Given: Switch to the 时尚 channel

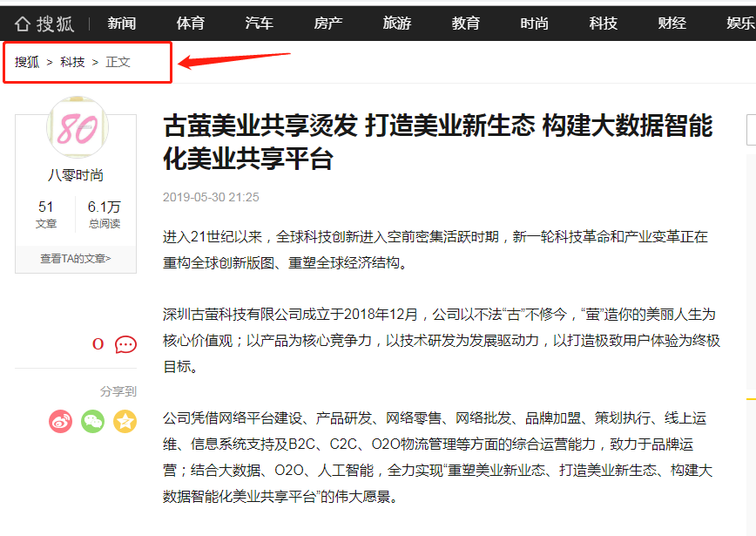Looking at the screenshot, I should (535, 24).
